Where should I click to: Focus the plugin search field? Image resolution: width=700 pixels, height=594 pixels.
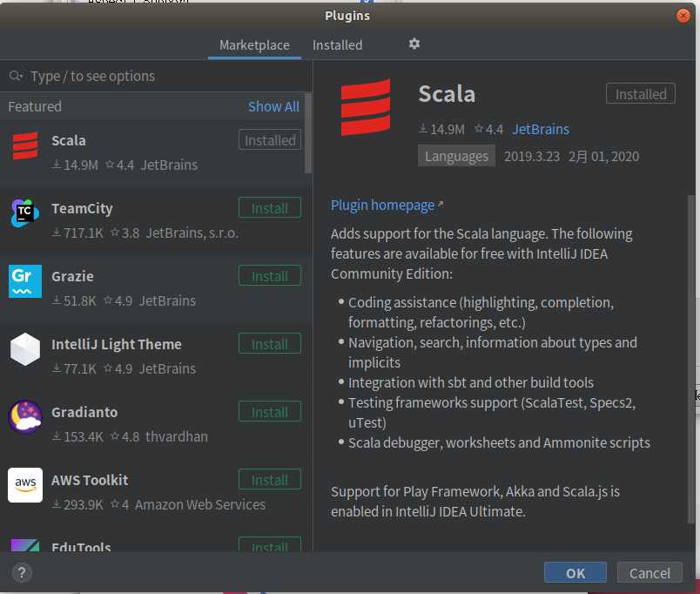point(156,77)
